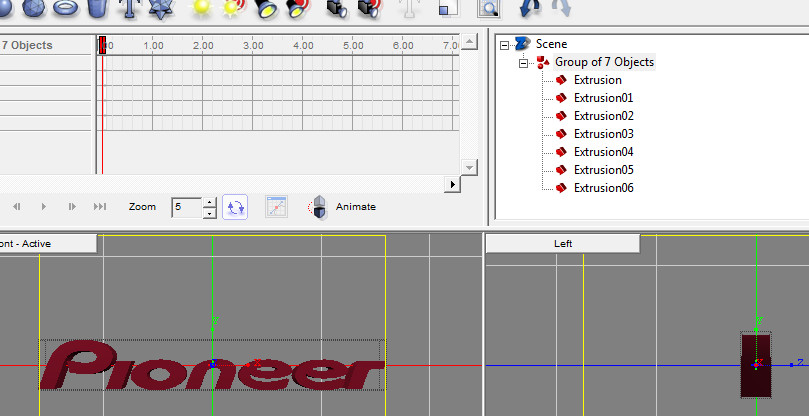Add a target point light

(x=234, y=9)
